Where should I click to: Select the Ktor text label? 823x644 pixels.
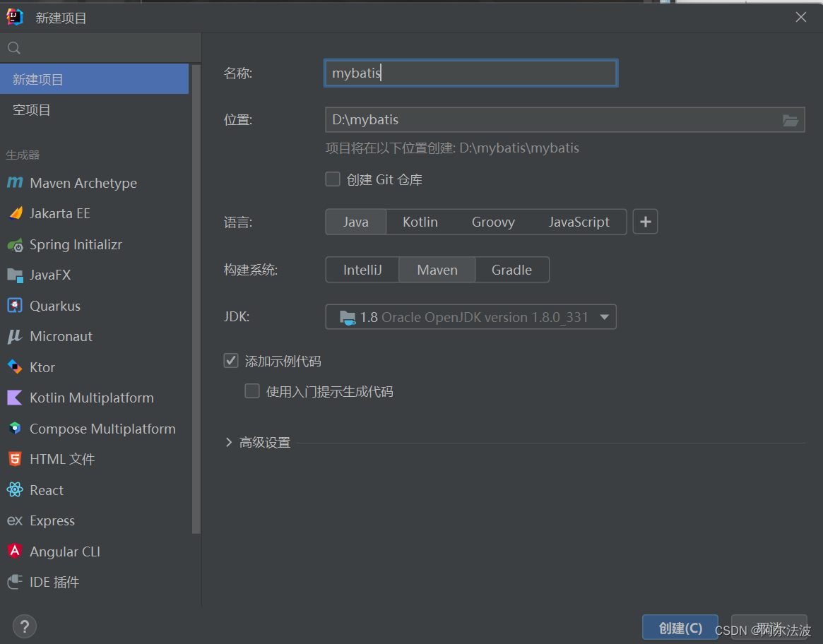click(x=42, y=367)
